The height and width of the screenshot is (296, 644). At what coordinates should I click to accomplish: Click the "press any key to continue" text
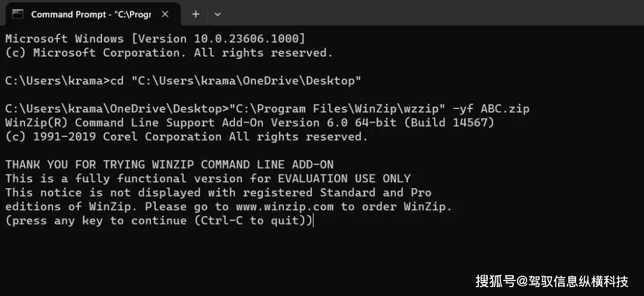pos(100,221)
